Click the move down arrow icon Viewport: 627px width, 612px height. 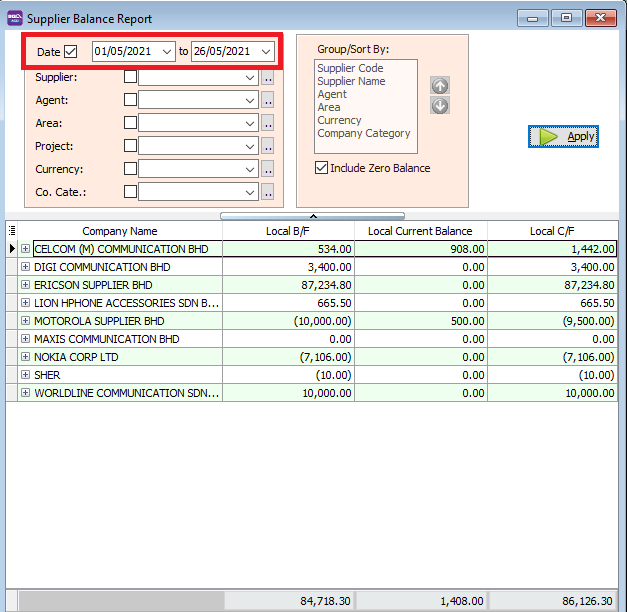[440, 105]
